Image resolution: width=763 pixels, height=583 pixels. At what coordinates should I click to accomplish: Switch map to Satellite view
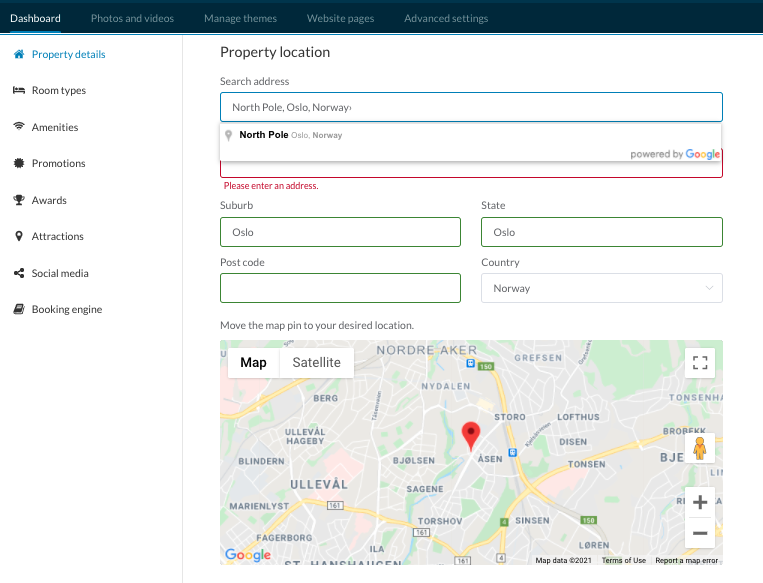316,363
